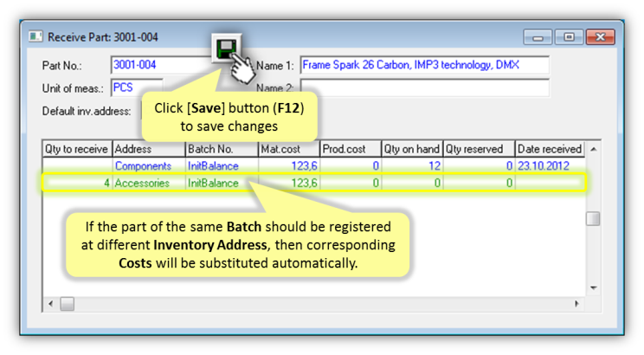
Task: Click Qty reserved 0 in Accessories row
Action: (479, 184)
